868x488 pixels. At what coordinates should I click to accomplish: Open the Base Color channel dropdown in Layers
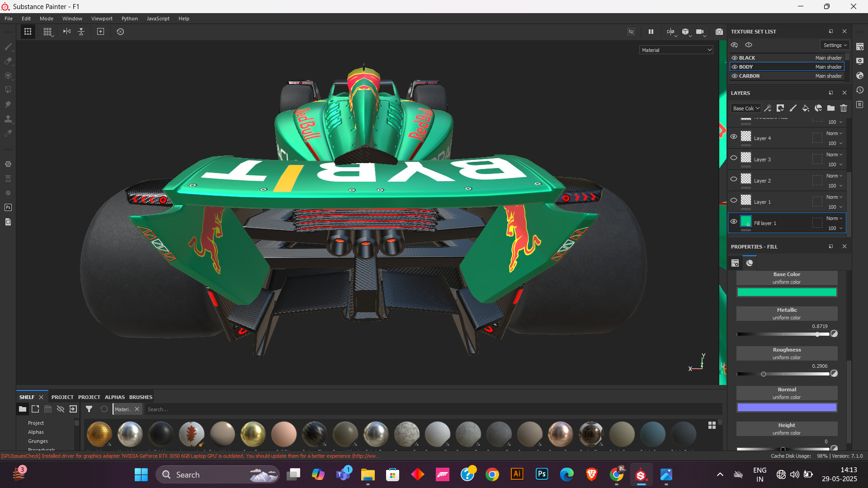746,108
